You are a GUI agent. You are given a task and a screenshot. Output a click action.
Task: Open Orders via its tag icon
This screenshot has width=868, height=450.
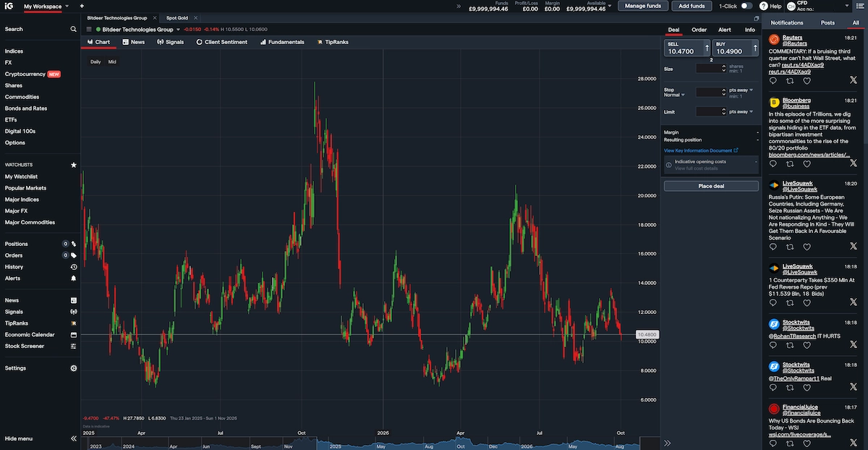point(74,255)
